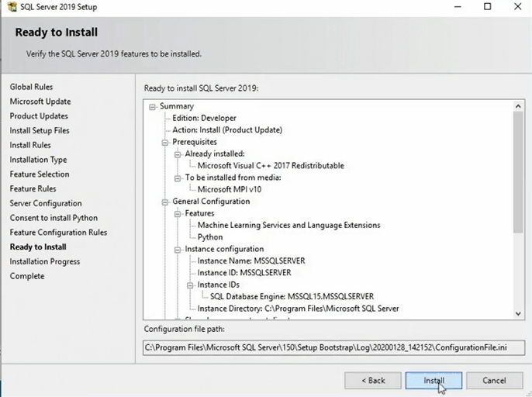Screen dimensions: 532x397
Task: Cancel the SQL Server setup
Action: pos(494,381)
